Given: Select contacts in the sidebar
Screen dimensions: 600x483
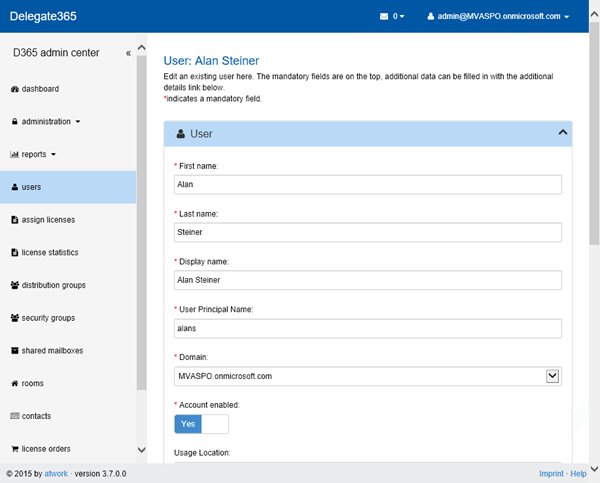Looking at the screenshot, I should (x=36, y=416).
